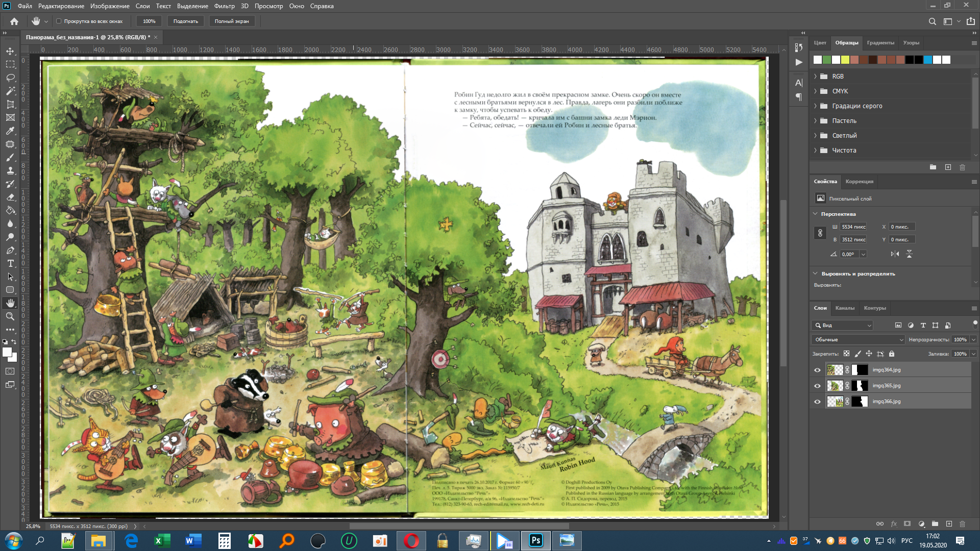Select the Clone Stamp tool
Viewport: 980px width, 551px height.
tap(10, 170)
